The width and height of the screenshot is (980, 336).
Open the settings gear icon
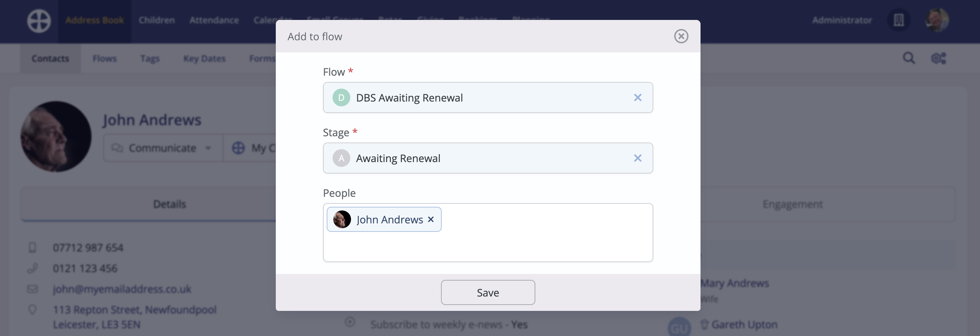click(x=939, y=58)
